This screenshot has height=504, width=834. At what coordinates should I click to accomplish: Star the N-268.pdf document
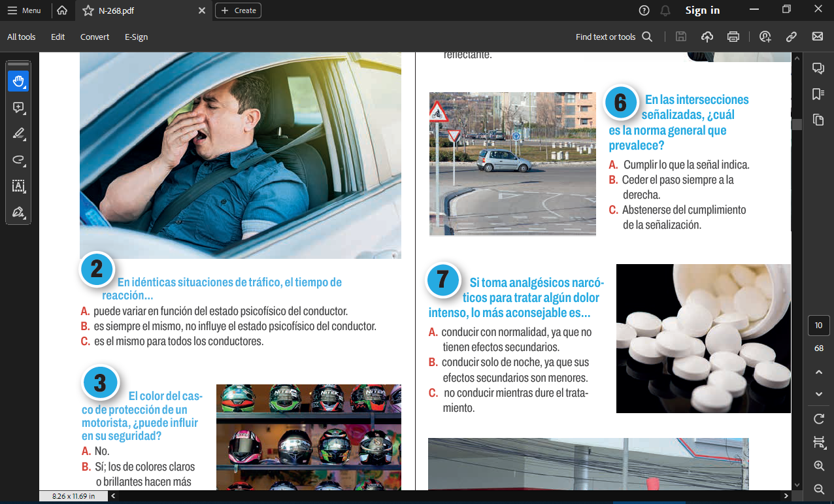(x=88, y=10)
